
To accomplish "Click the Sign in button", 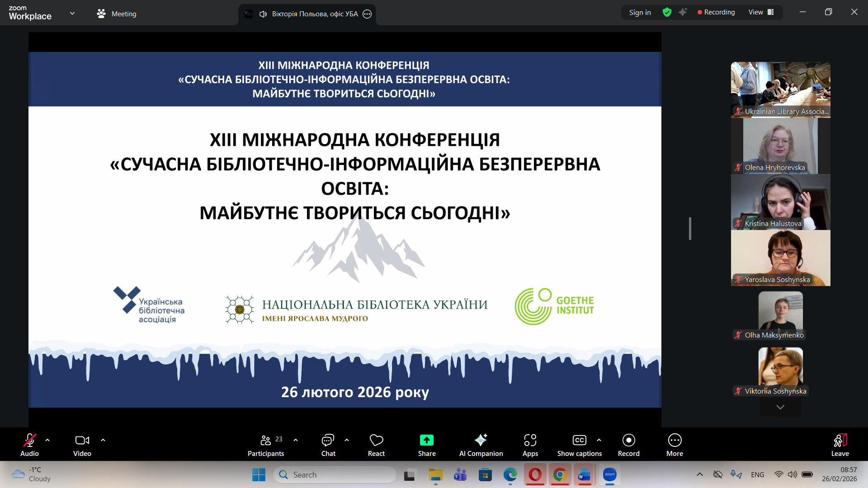I will (x=640, y=12).
